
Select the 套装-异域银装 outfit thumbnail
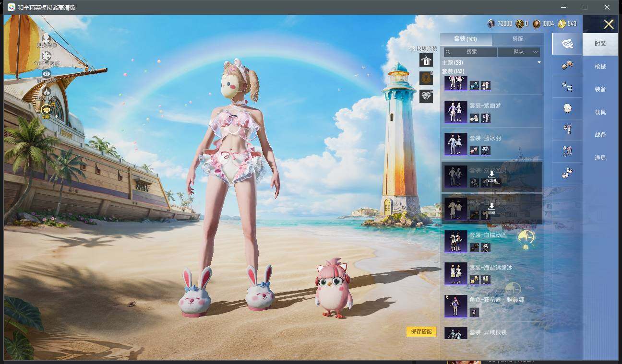point(455,333)
